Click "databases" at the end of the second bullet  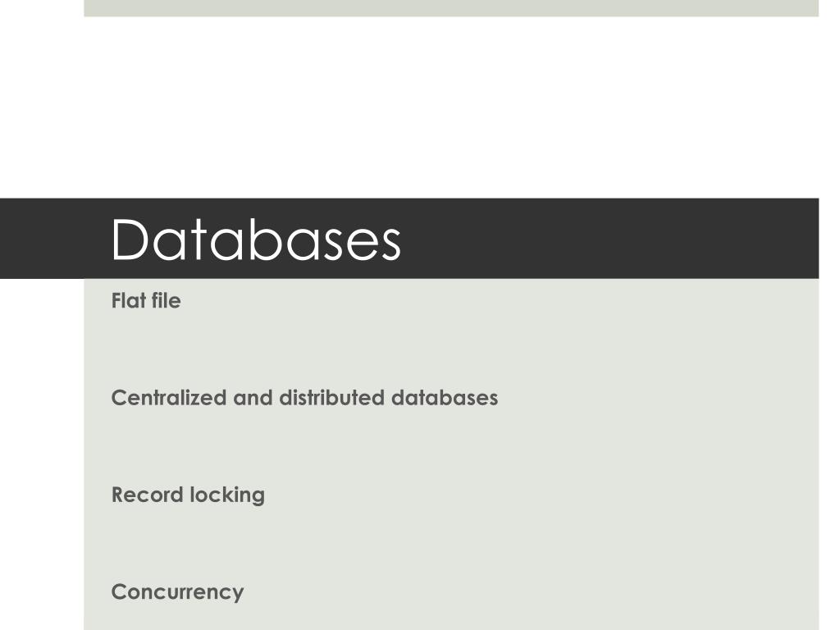445,398
